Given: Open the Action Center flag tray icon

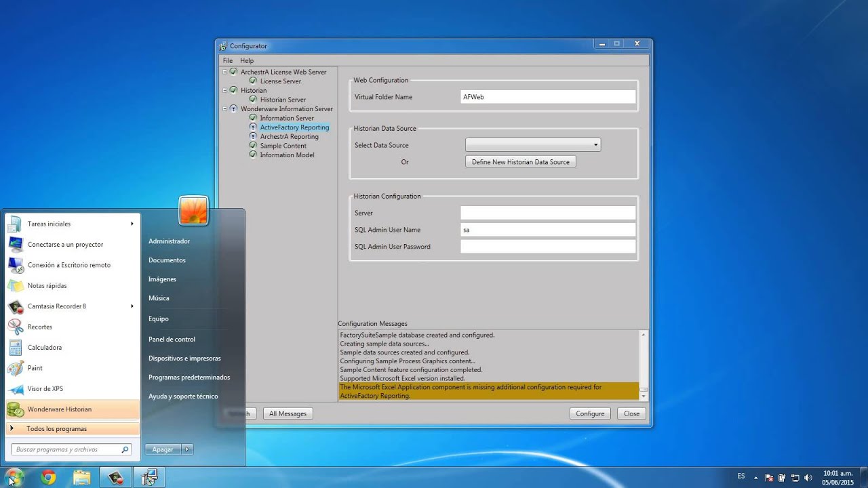Looking at the screenshot, I should (x=769, y=477).
